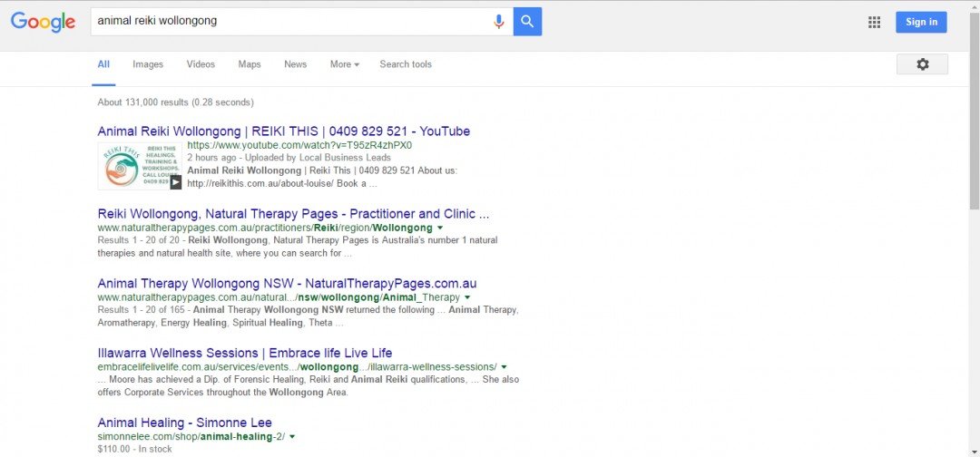Click the scrollbar up arrow

click(x=975, y=5)
